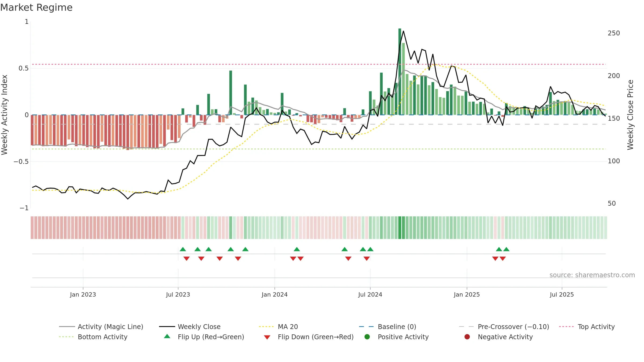644x362 pixels.
Task: Toggle the Baseline (0) legend entry
Action: coord(387,327)
